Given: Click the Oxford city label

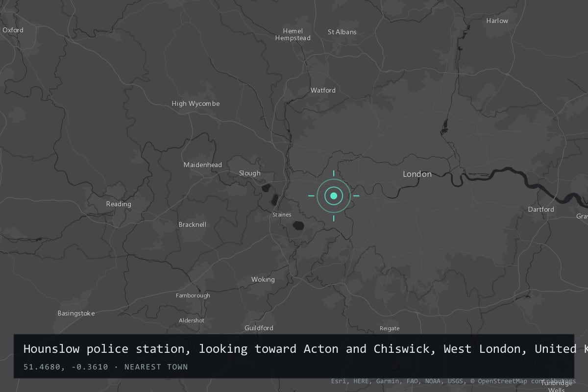Looking at the screenshot, I should click(13, 30).
